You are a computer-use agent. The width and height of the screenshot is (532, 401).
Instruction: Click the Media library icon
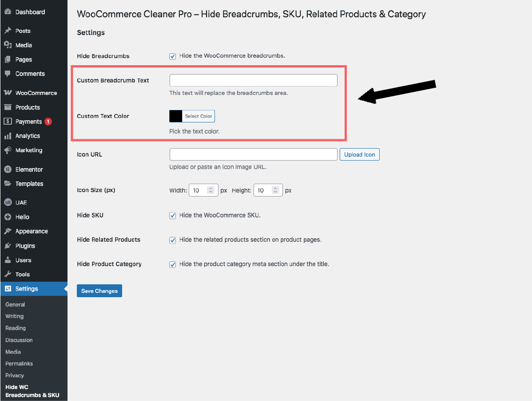[x=8, y=45]
